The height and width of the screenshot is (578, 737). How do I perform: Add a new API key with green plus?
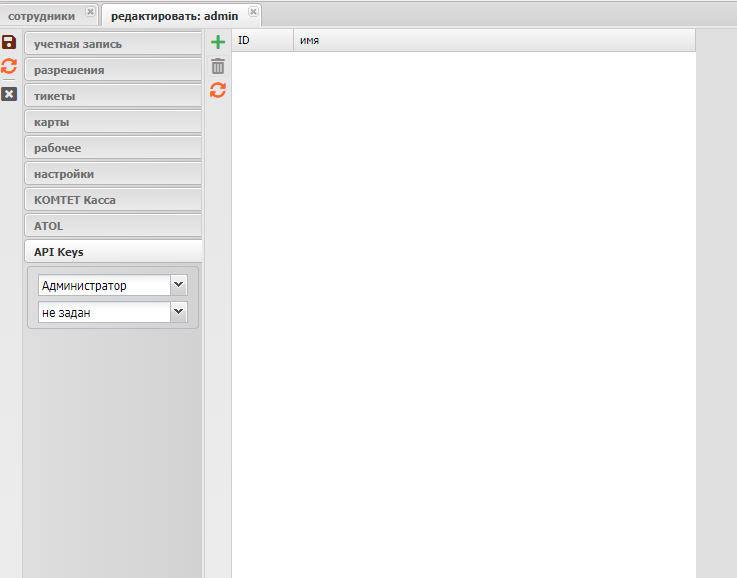218,42
